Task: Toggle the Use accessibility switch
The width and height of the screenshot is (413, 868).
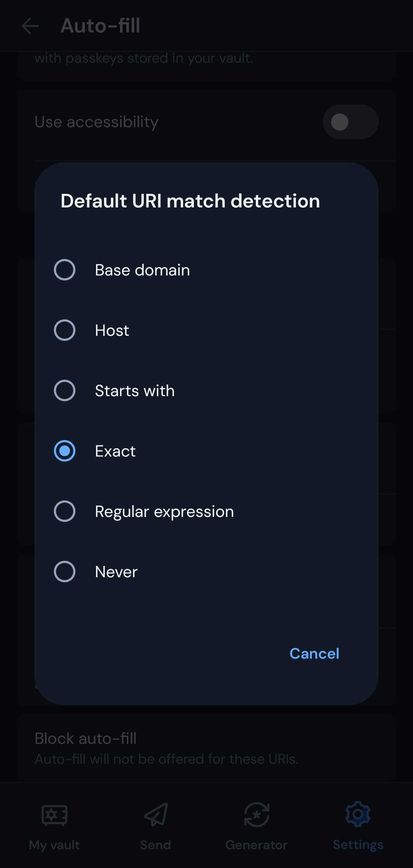Action: pyautogui.click(x=350, y=122)
